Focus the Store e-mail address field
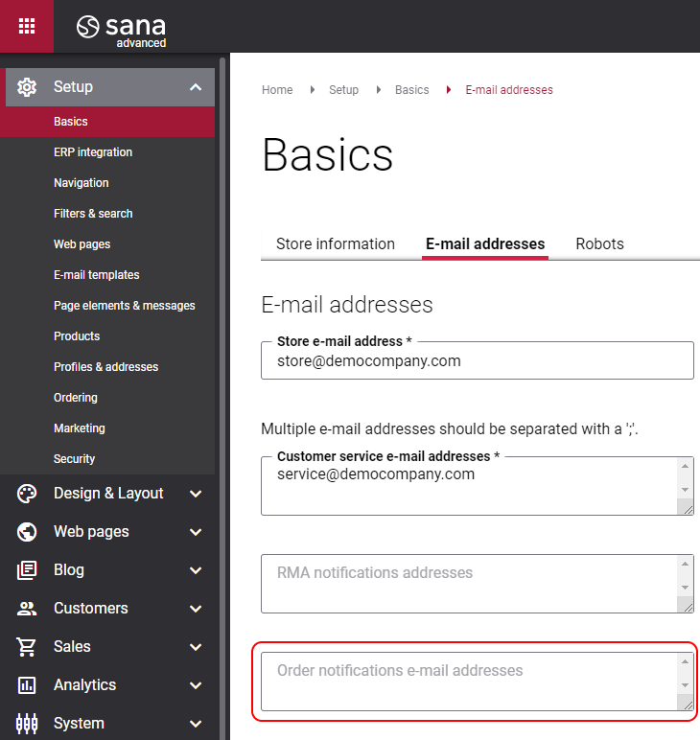This screenshot has width=700, height=740. 478,361
